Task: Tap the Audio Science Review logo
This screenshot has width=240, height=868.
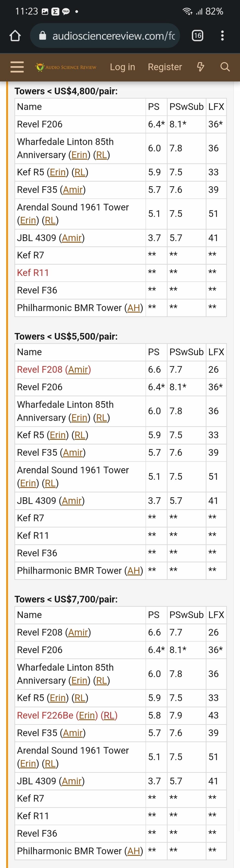Action: pyautogui.click(x=66, y=67)
